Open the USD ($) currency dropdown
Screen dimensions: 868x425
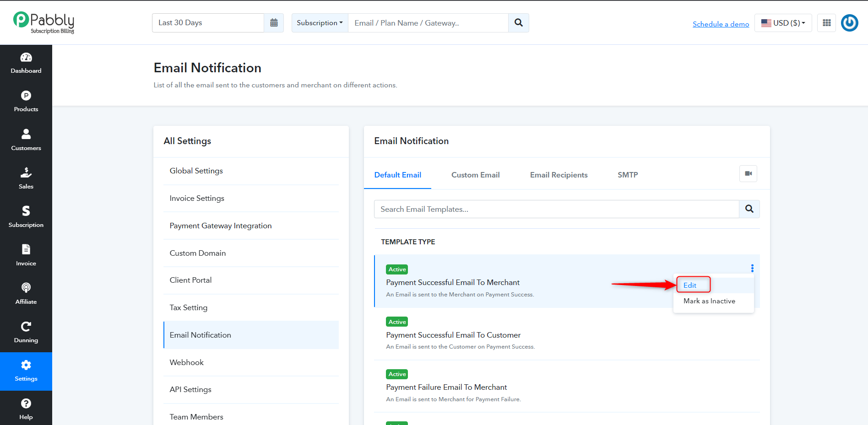[783, 23]
